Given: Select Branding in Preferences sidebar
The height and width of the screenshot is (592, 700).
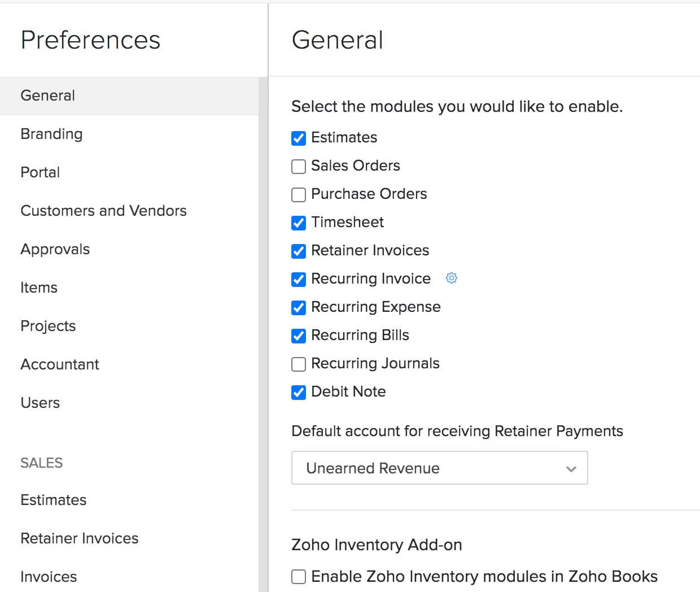Looking at the screenshot, I should pyautogui.click(x=51, y=134).
